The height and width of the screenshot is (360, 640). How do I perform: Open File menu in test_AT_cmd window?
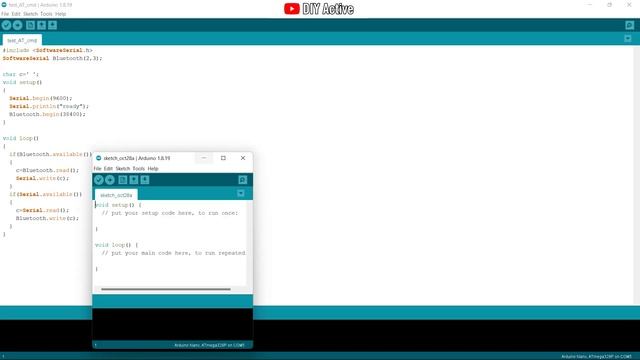pyautogui.click(x=5, y=14)
